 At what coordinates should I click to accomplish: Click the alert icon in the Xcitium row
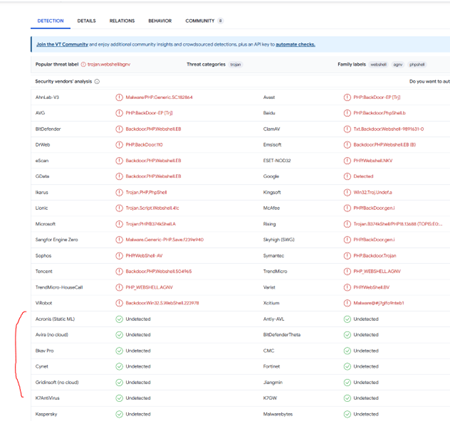347,303
